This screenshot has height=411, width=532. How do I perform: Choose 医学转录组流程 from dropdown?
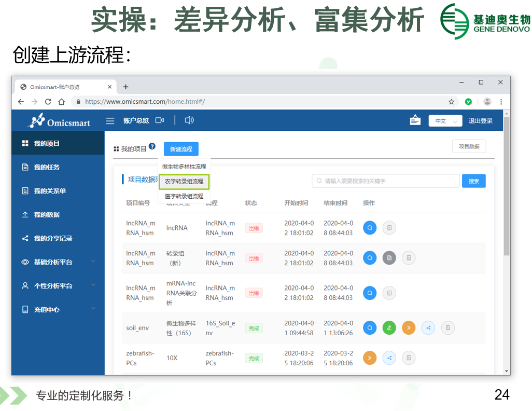tap(184, 196)
